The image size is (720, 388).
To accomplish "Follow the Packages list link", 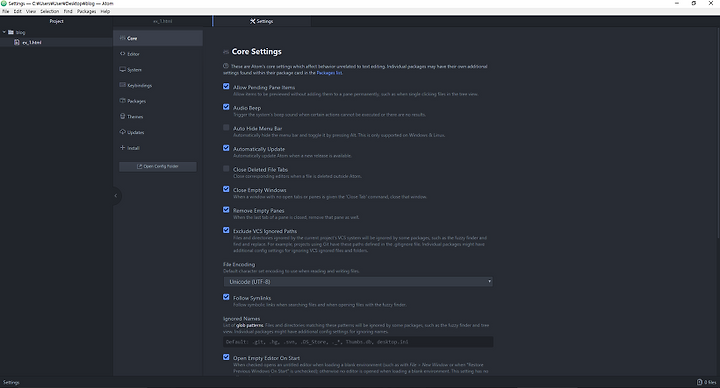I will coord(329,73).
